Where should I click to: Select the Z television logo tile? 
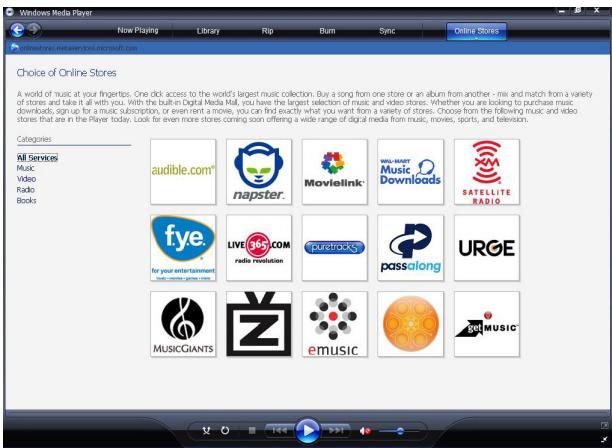coord(259,324)
